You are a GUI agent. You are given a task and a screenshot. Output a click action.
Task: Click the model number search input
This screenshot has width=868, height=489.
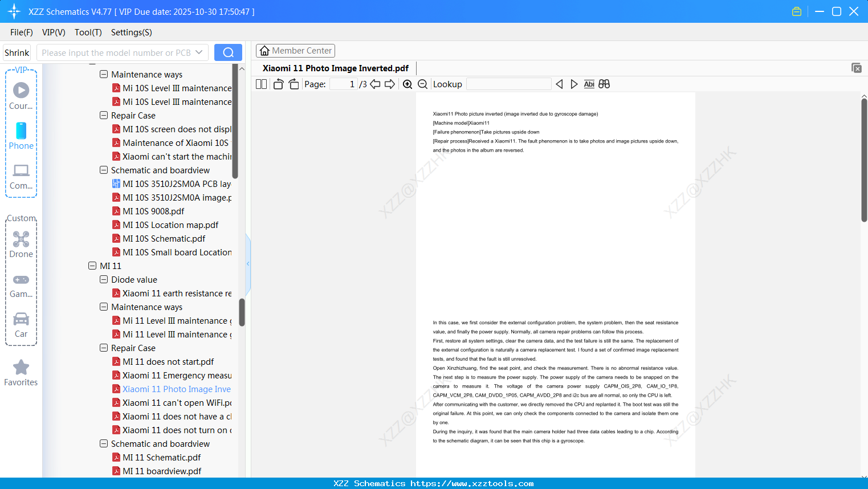[116, 52]
